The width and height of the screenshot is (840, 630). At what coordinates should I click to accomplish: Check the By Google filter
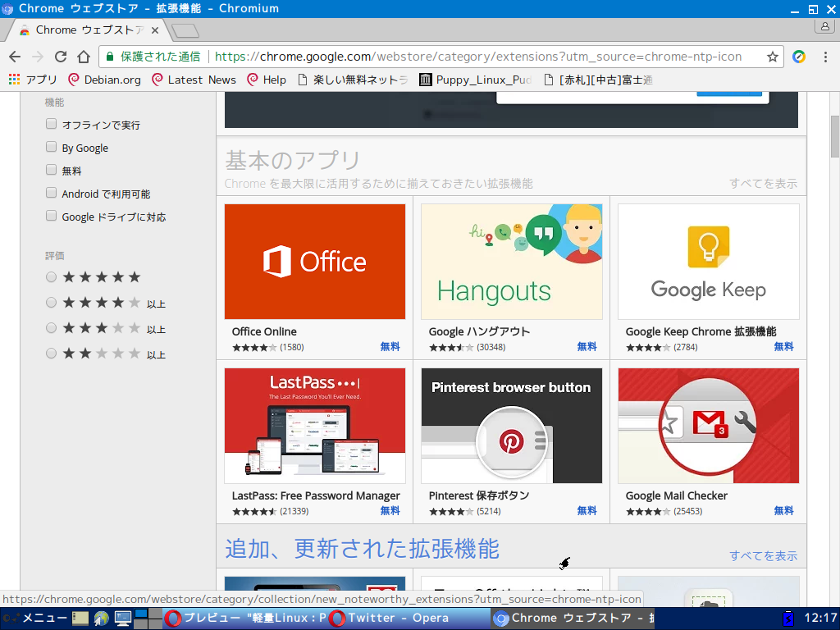tap(51, 148)
